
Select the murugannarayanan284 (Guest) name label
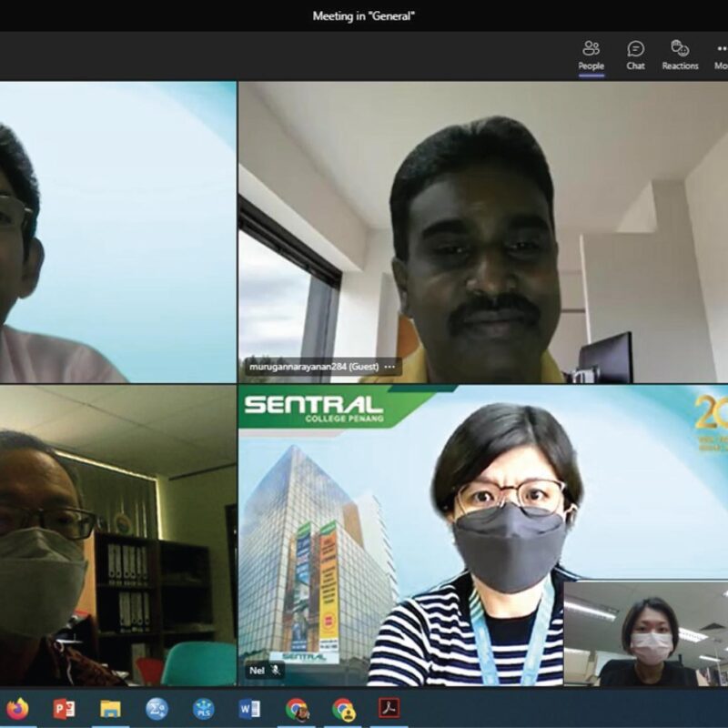coord(314,367)
